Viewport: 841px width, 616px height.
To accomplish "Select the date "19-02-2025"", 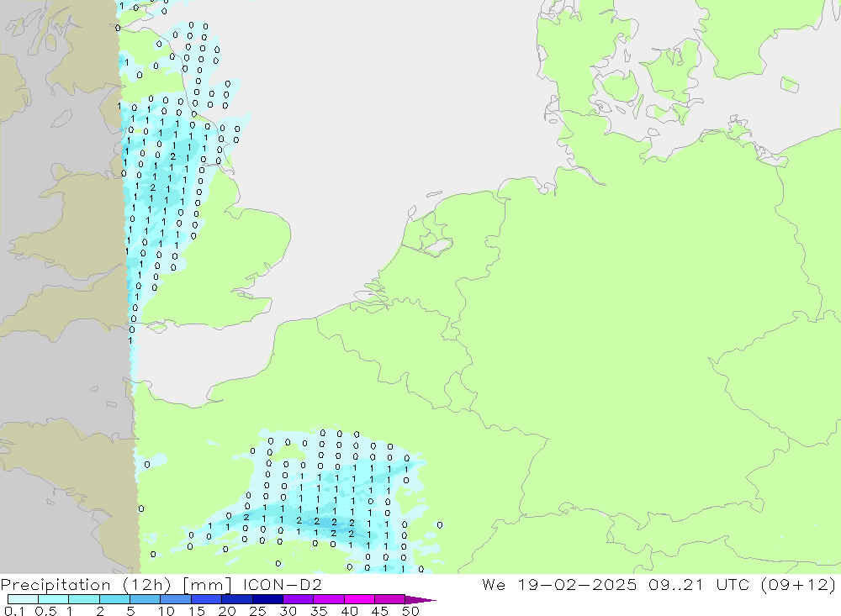I will click(x=577, y=584).
